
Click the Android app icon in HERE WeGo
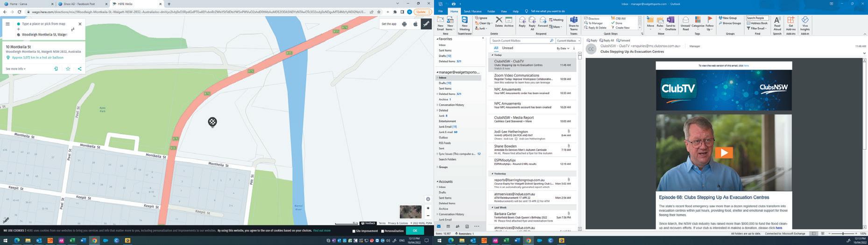pyautogui.click(x=404, y=24)
